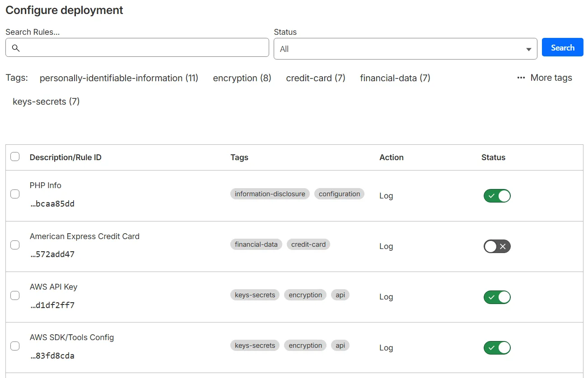
Task: Expand More tags to show hidden tags
Action: click(551, 78)
